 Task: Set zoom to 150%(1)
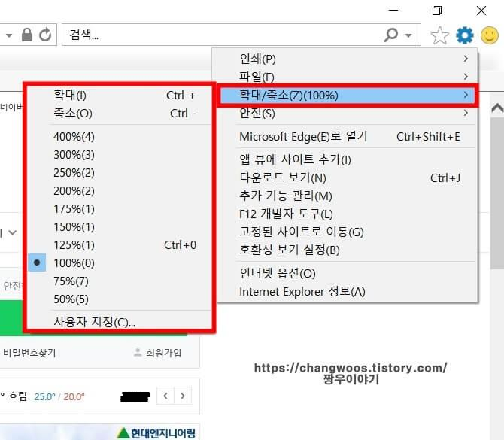(x=120, y=227)
